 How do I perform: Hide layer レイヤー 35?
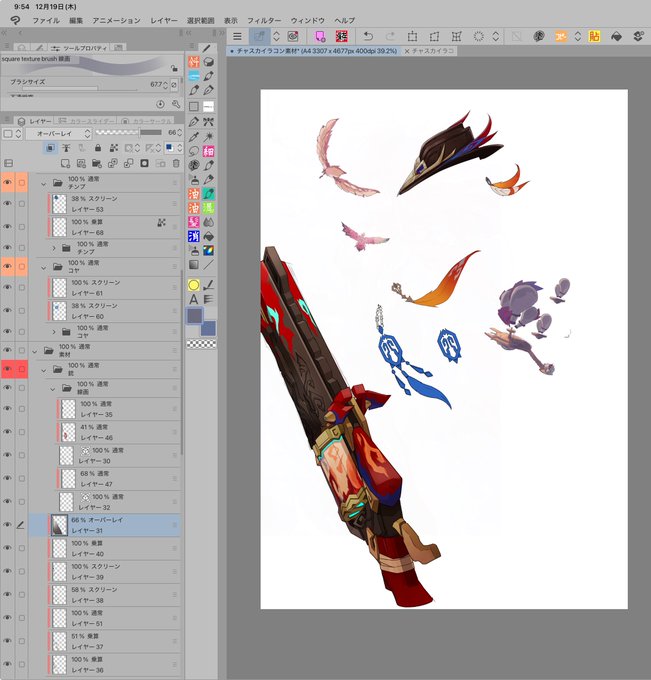(7, 409)
